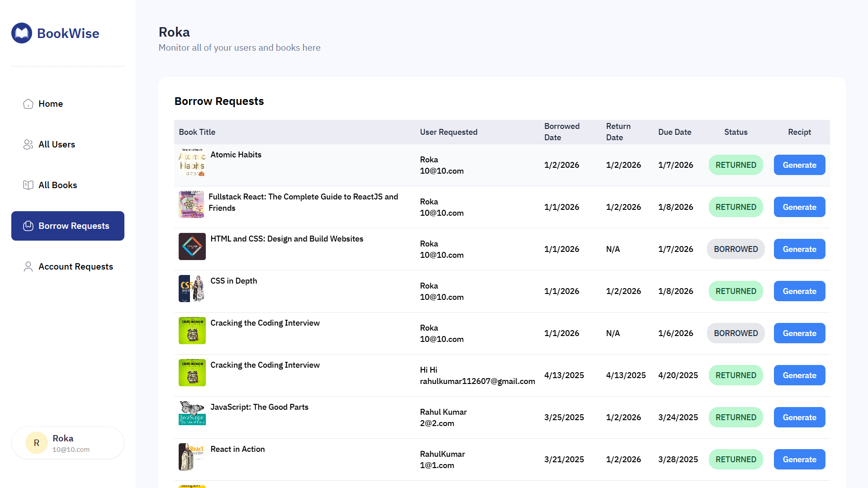Navigate to the All Books section
The height and width of the screenshot is (488, 868).
pos(58,185)
